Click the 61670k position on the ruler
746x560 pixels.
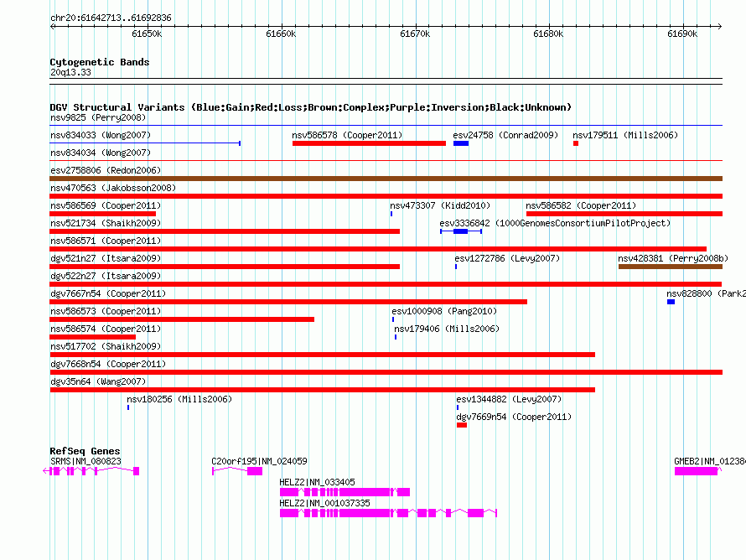[415, 34]
